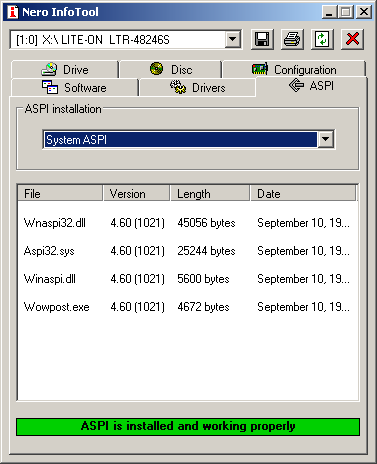Switch to the Drive tab
Image resolution: width=377 pixels, height=464 pixels.
[65, 70]
